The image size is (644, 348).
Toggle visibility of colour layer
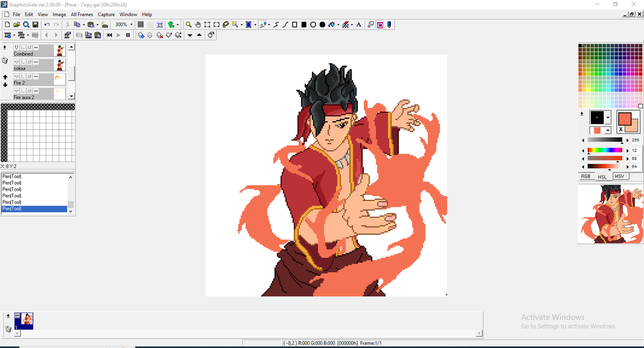(17, 62)
